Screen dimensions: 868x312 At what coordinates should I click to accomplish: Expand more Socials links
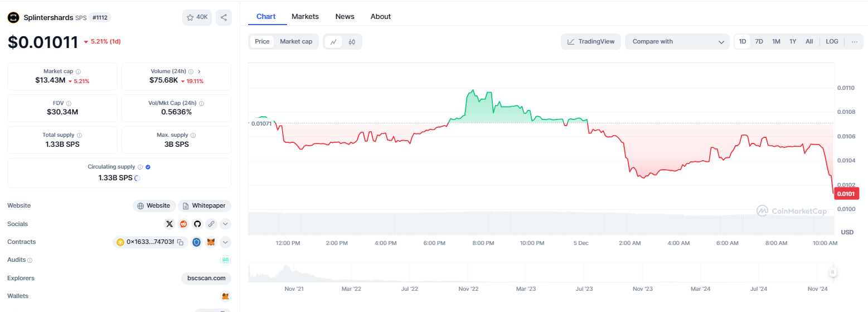click(x=225, y=224)
